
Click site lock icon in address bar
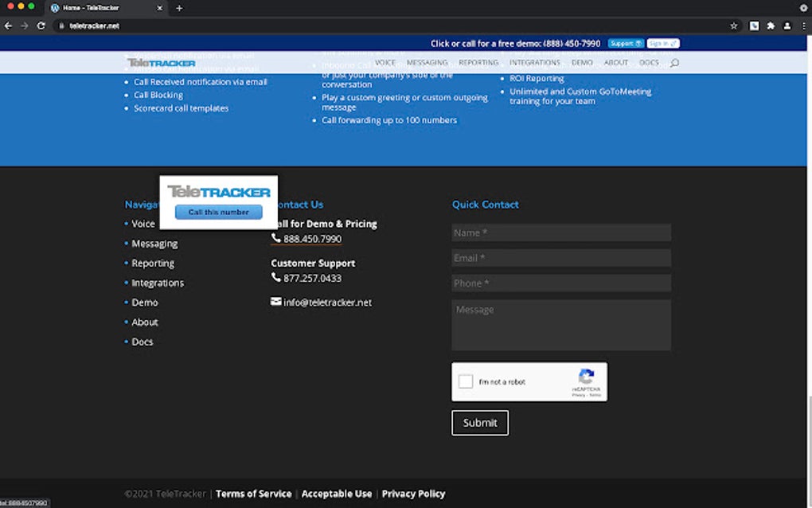click(x=61, y=26)
